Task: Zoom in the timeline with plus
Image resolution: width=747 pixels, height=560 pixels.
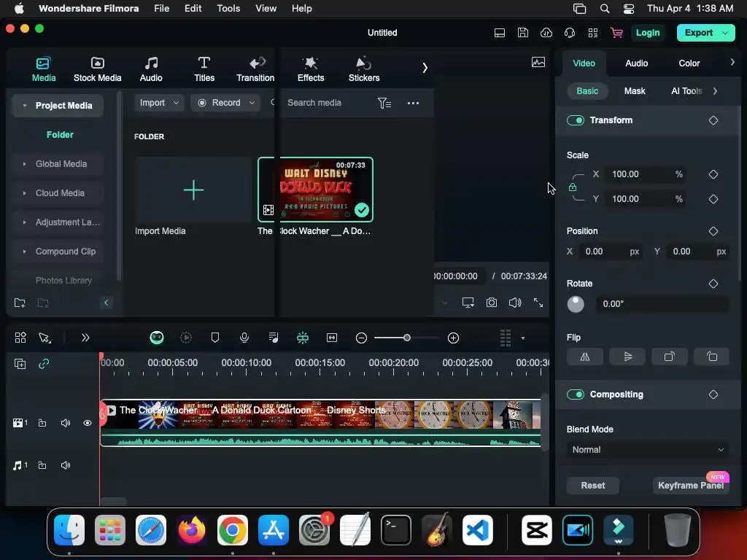Action: [453, 338]
